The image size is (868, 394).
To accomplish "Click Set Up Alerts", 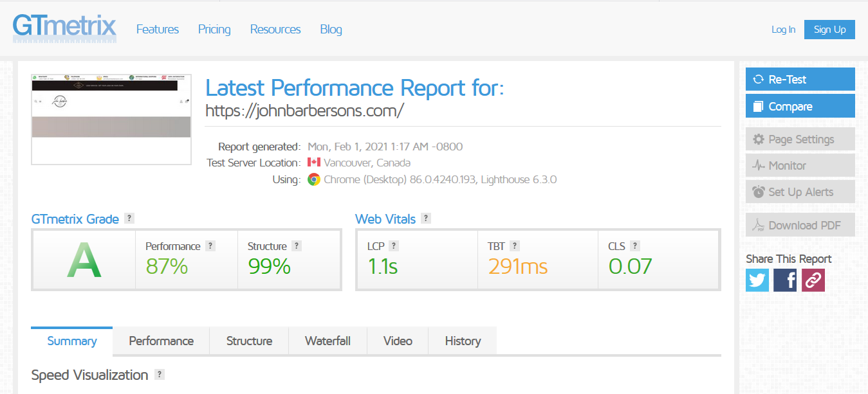I will click(800, 192).
